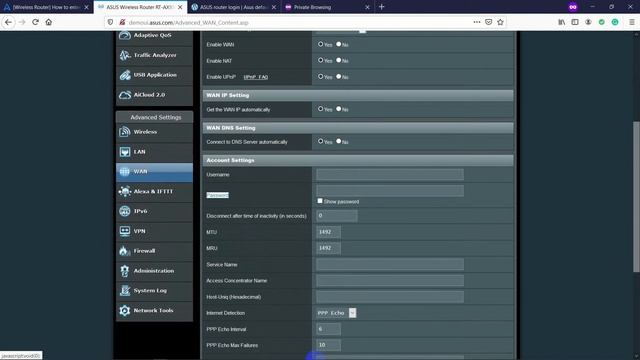Reload the page with refresh icon
Screen dimensions: 640x360
(x=36, y=22)
